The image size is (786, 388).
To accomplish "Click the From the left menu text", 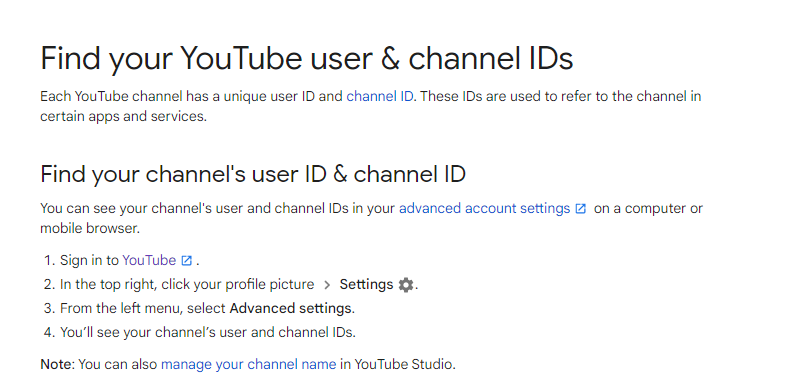I will point(120,308).
